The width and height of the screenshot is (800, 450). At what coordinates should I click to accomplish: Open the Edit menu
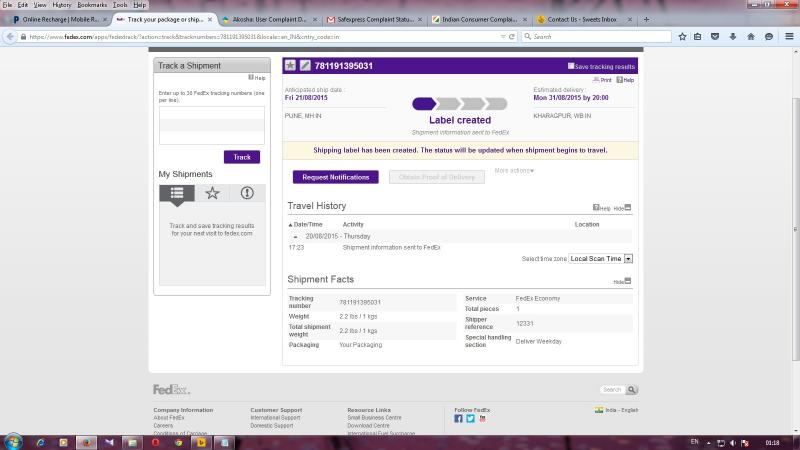pos(23,5)
